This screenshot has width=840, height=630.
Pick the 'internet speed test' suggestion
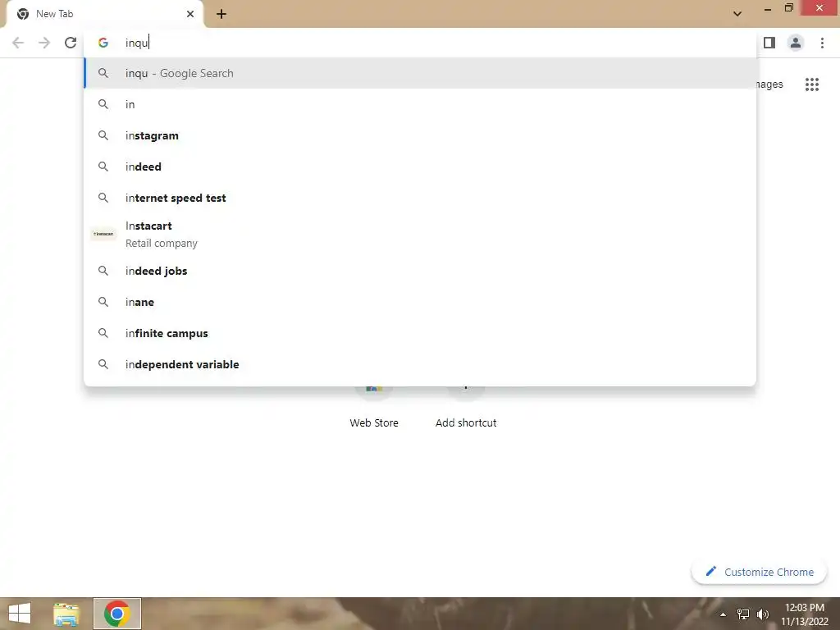(x=420, y=198)
